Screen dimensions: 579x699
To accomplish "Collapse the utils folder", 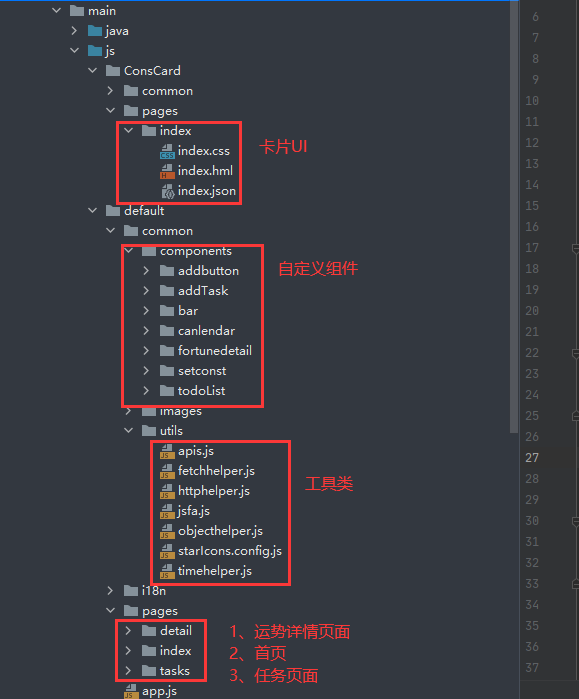I will [x=128, y=431].
